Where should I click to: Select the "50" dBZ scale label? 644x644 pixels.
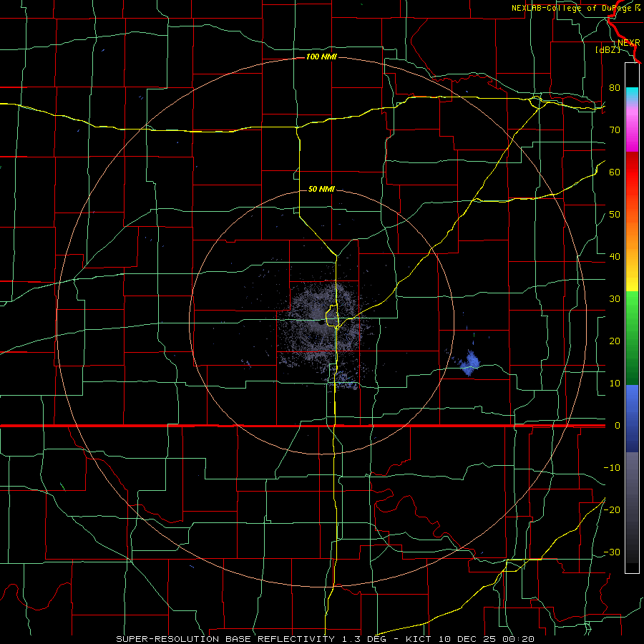(615, 215)
